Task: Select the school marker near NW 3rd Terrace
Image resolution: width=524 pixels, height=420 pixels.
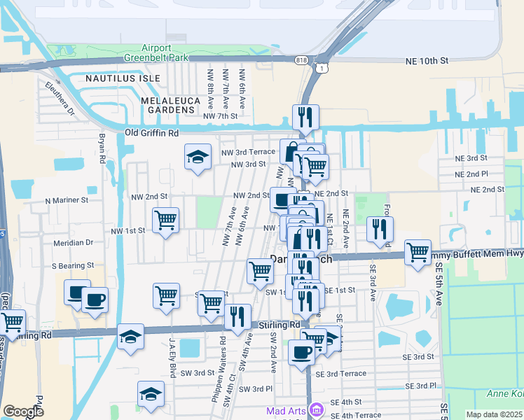Action: 198,157
